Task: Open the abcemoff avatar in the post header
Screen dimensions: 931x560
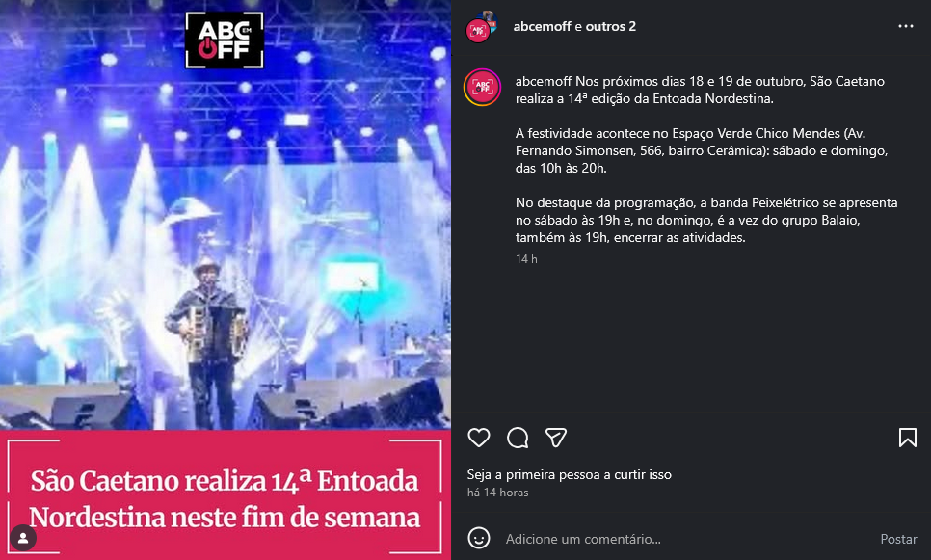Action: tap(477, 32)
